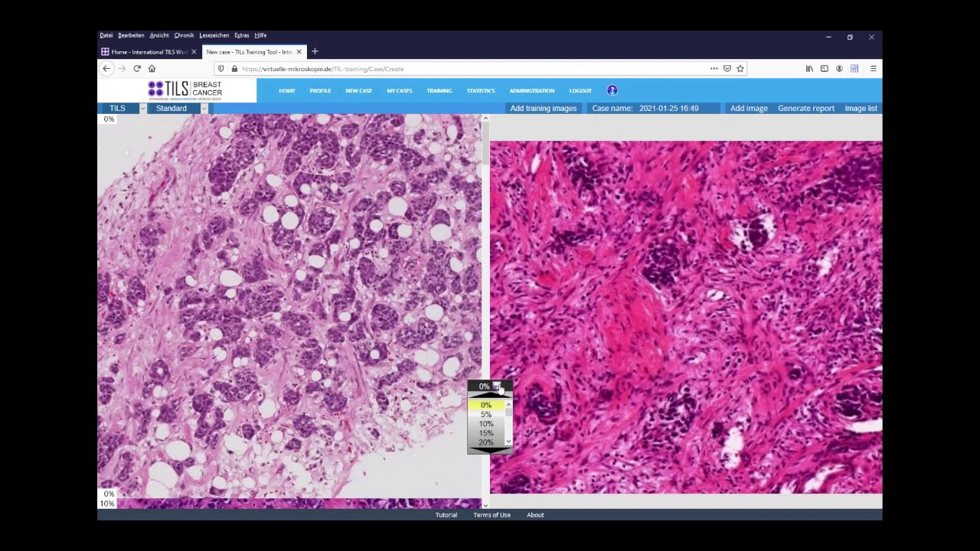The height and width of the screenshot is (551, 980).
Task: Open the Datei menu
Action: coord(106,35)
